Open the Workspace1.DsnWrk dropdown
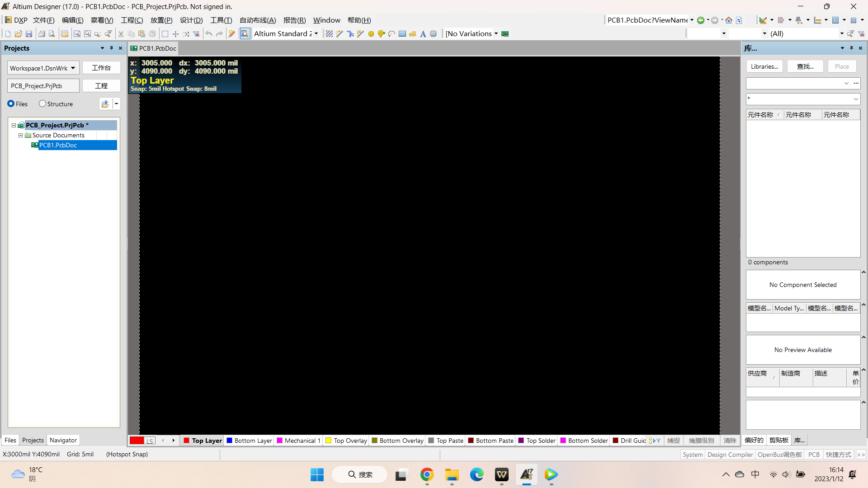Viewport: 868px width, 488px height. click(x=73, y=68)
